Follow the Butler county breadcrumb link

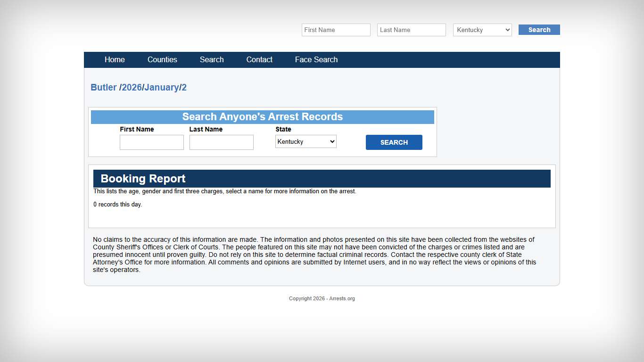point(104,87)
